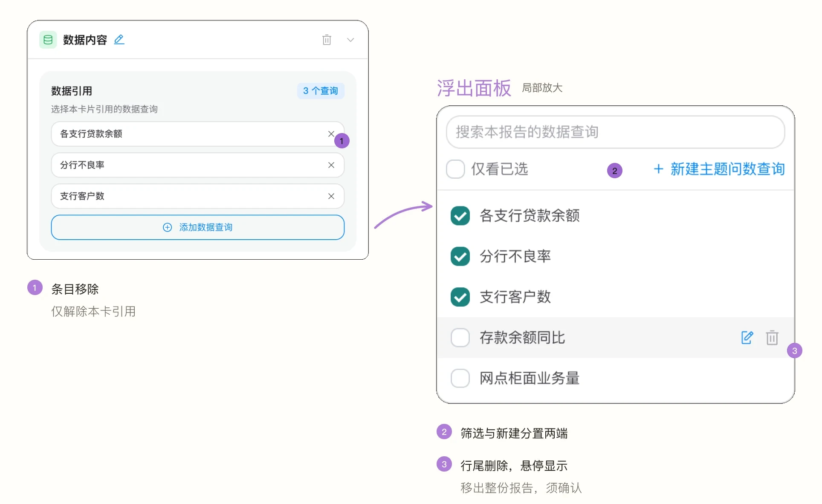Uncheck 分行不良率 in the popup list
This screenshot has height=504, width=822.
pos(460,256)
